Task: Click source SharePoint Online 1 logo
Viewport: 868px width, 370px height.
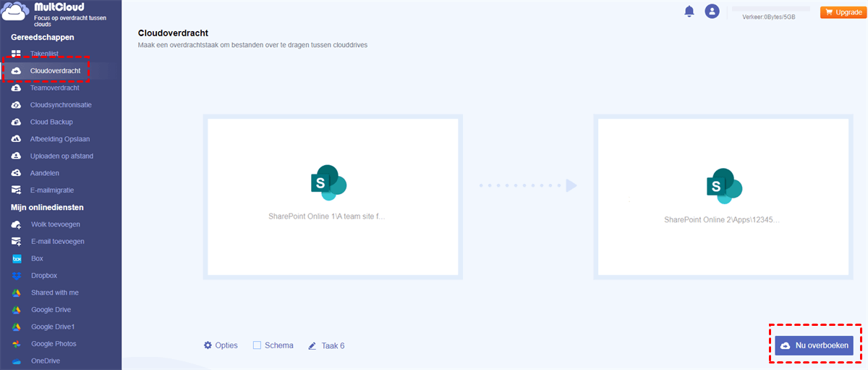Action: pos(328,182)
